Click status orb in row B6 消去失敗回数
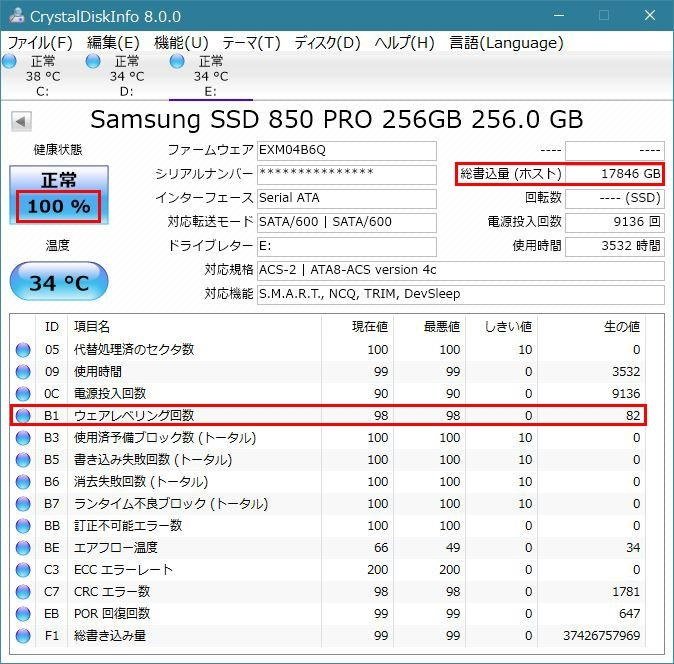 [x=23, y=482]
